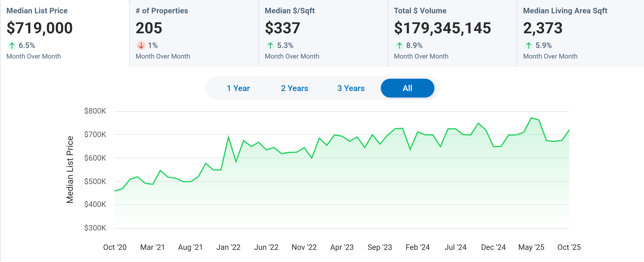Click the Oct '20 x-axis label
Image resolution: width=644 pixels, height=262 pixels.
115,247
